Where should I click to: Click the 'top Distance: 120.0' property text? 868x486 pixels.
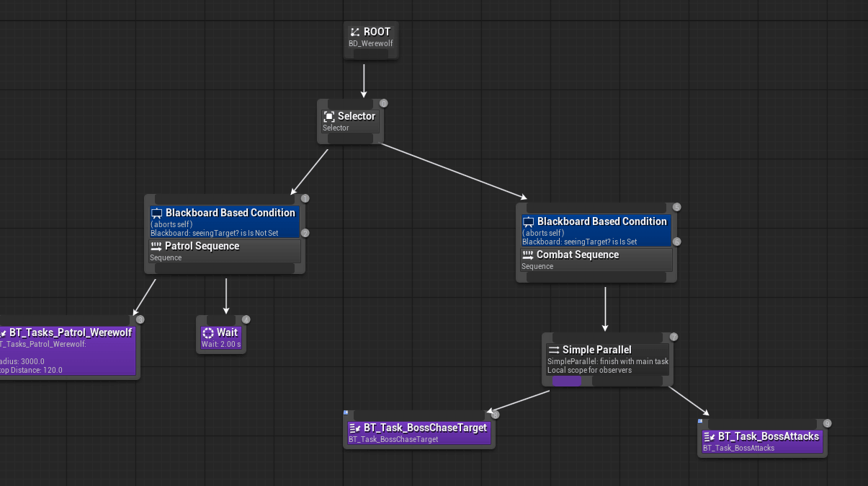coord(31,370)
